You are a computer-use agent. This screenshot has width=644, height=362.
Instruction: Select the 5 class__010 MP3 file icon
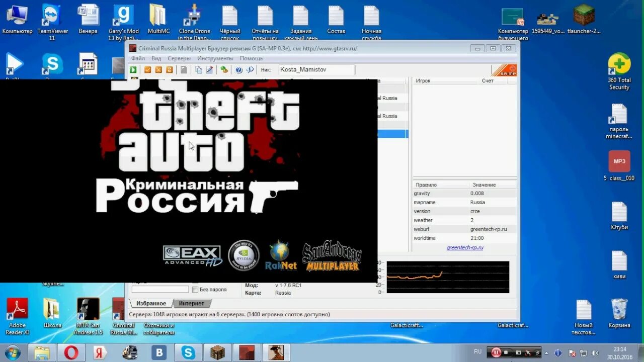619,166
